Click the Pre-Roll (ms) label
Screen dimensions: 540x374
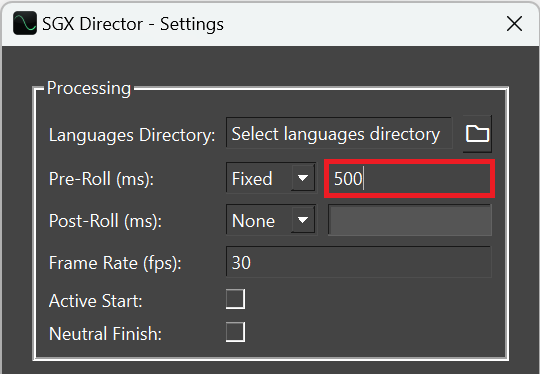[x=101, y=179]
